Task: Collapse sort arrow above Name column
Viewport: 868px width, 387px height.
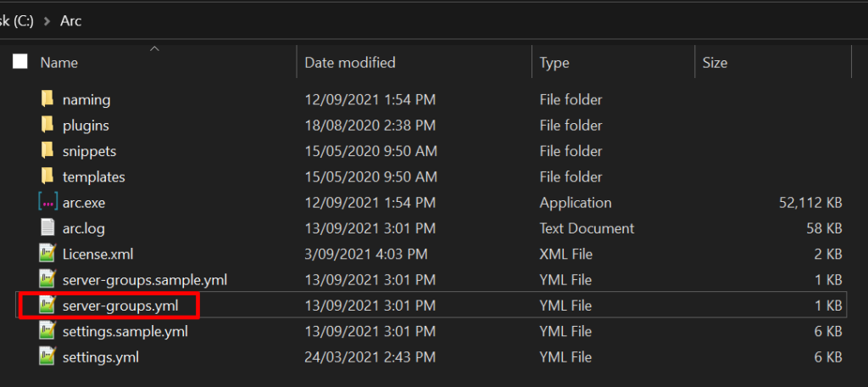Action: pyautogui.click(x=154, y=49)
